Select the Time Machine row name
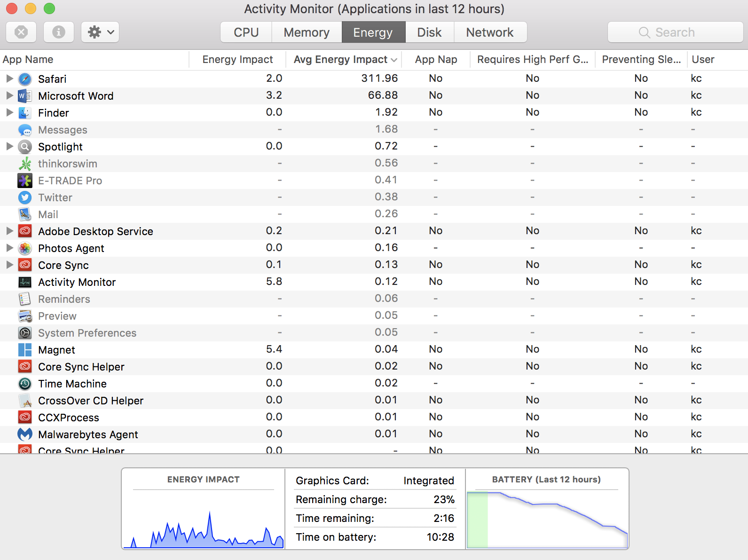This screenshot has height=560, width=748. 72,384
